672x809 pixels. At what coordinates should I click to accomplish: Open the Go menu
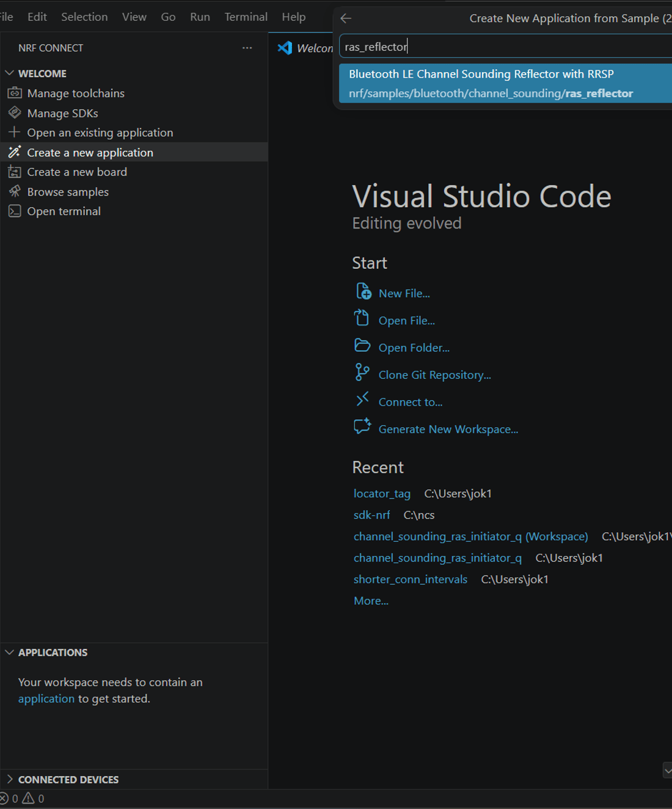pyautogui.click(x=168, y=16)
